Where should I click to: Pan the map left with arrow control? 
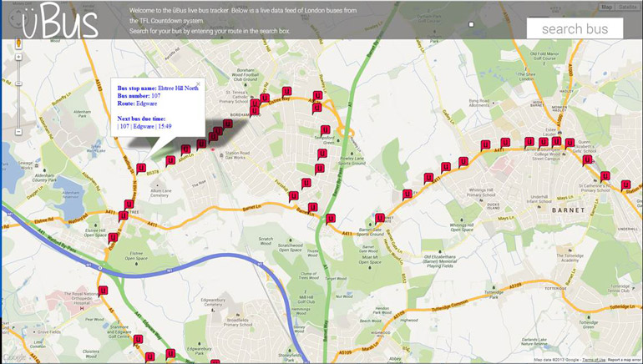(12, 18)
